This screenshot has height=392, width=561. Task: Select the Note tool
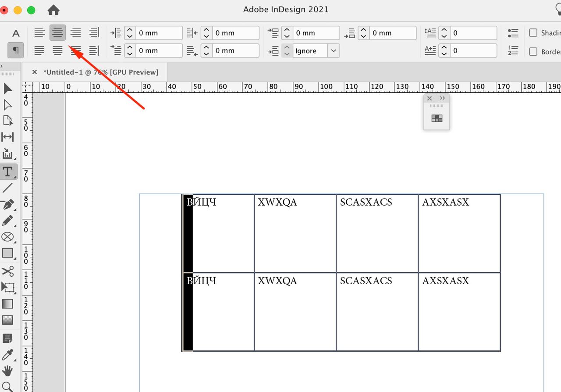click(8, 339)
